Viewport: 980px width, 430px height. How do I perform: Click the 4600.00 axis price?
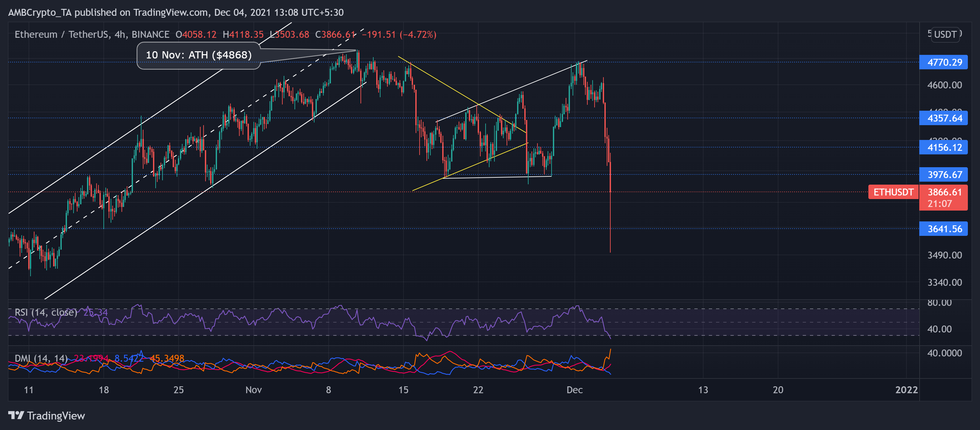(944, 85)
